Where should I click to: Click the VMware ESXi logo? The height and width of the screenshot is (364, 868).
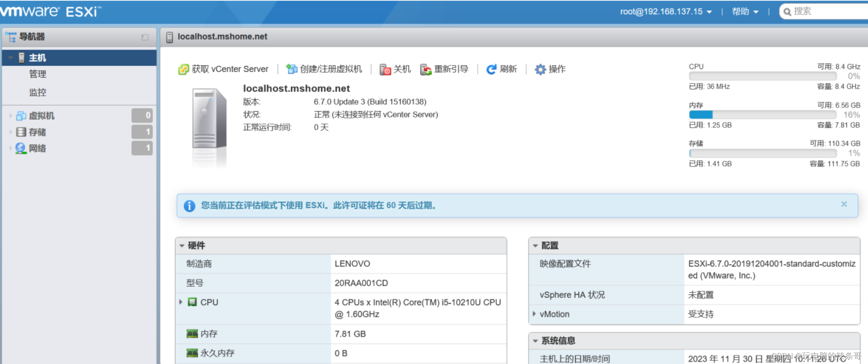click(x=50, y=11)
